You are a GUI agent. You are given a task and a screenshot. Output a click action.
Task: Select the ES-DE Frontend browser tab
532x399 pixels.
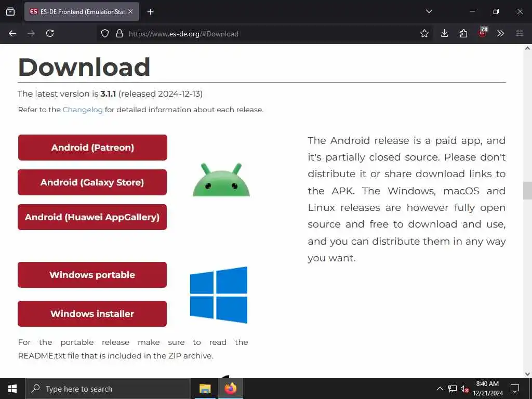click(82, 11)
